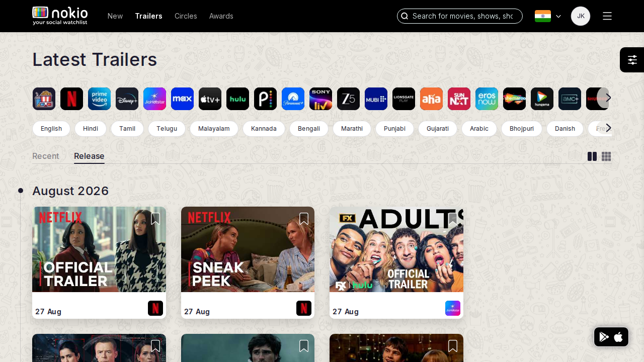Bookmark the FX Adults trailer card
The image size is (644, 362).
(x=453, y=219)
